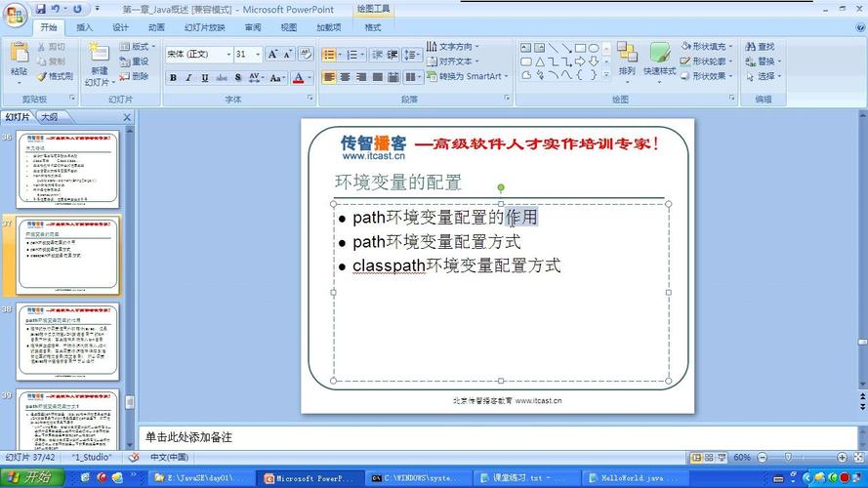Click Convert to SmartArt button
Image resolution: width=868 pixels, height=488 pixels.
click(468, 76)
